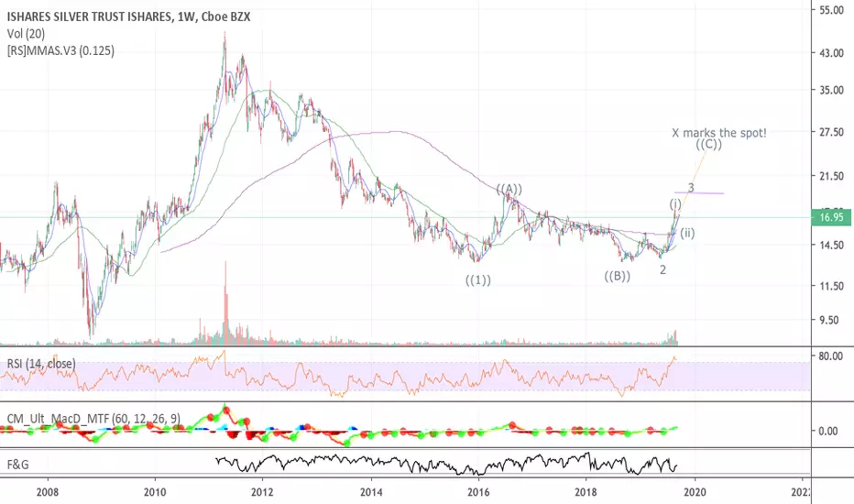
Task: Click the 27.50 price axis label
Action: click(831, 132)
